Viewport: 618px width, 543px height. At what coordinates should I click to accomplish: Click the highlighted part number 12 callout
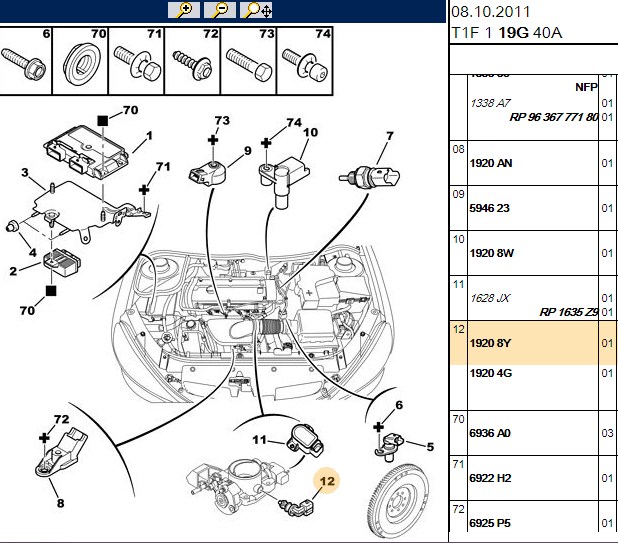click(x=327, y=481)
